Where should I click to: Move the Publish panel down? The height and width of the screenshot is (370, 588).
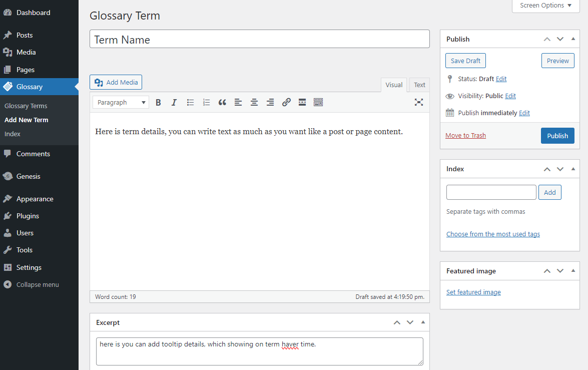[x=560, y=39]
